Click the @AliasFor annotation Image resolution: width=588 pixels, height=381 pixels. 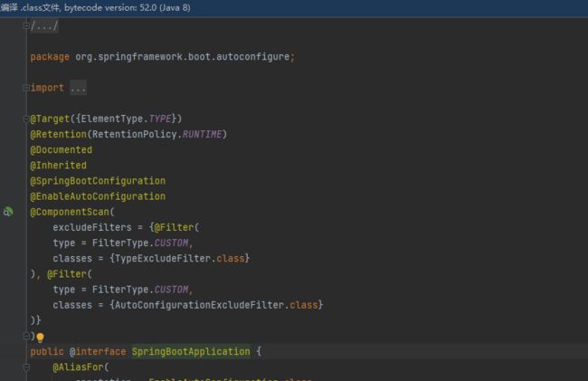pyautogui.click(x=78, y=367)
